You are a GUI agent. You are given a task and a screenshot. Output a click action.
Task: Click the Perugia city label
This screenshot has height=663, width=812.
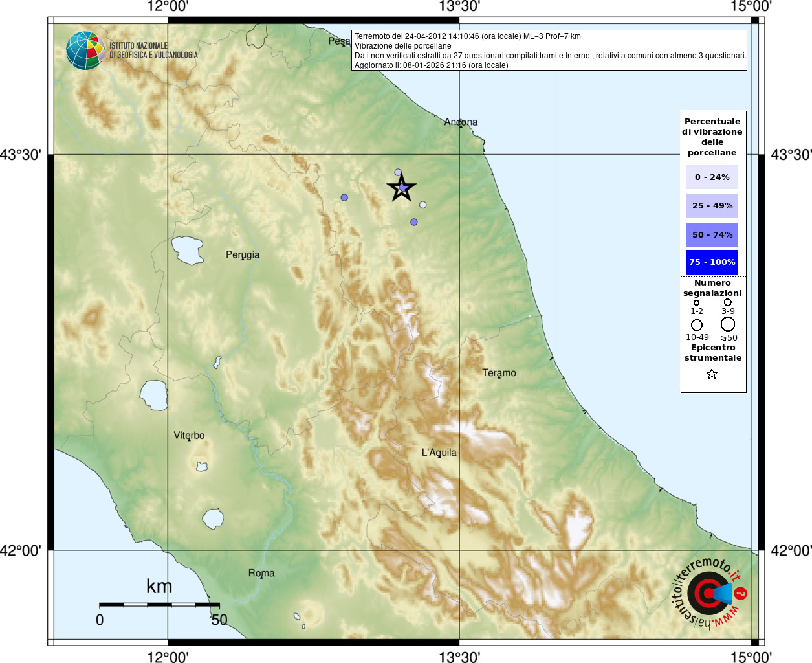[243, 255]
